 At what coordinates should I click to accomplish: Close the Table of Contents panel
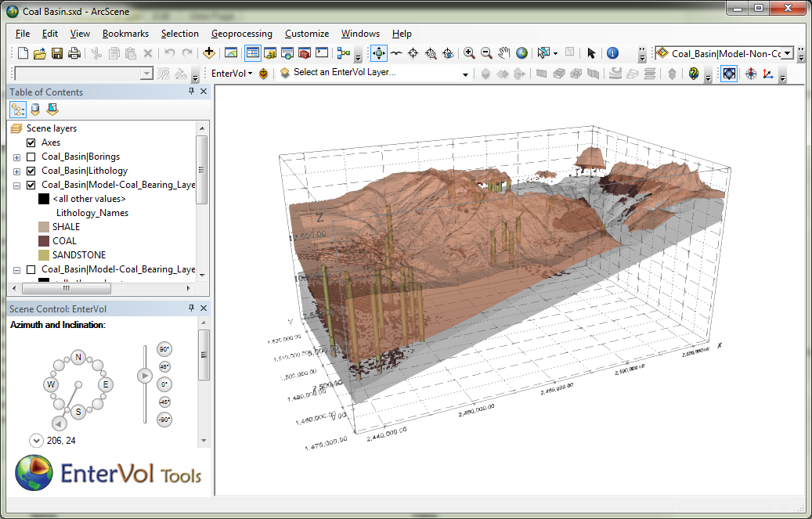pyautogui.click(x=204, y=91)
